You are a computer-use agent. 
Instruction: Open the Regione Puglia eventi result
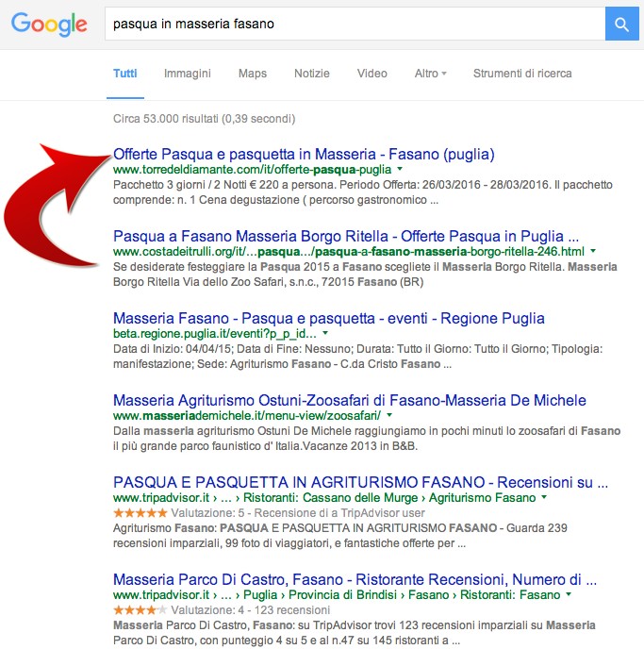pos(329,318)
